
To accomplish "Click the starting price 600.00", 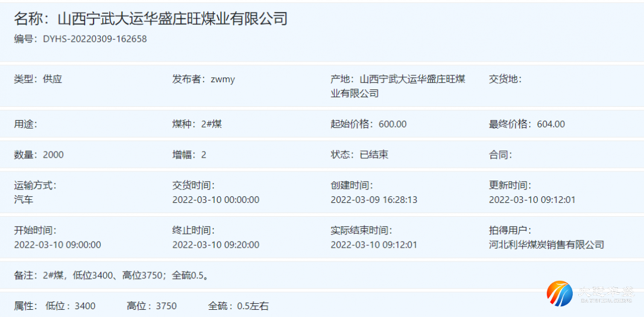I will click(x=393, y=124).
